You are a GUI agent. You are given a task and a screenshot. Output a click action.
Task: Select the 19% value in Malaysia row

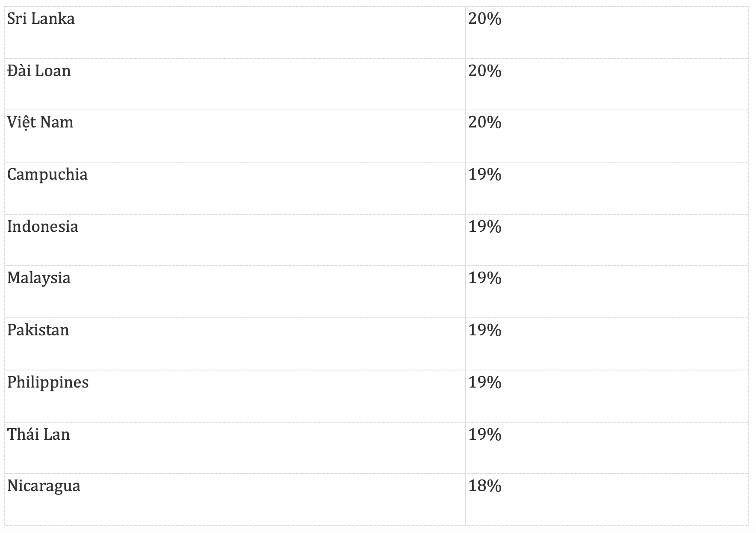click(x=484, y=278)
